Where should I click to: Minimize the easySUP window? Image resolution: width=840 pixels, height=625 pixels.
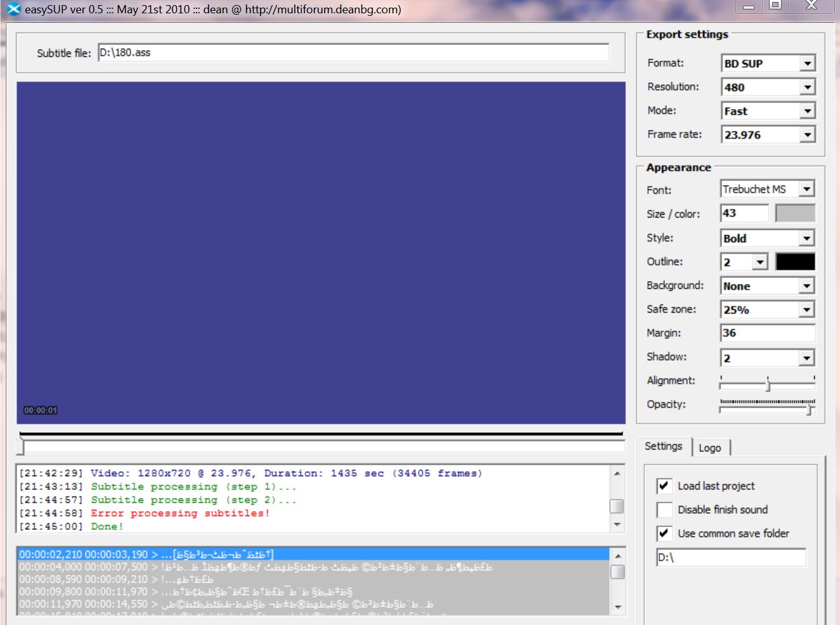749,6
